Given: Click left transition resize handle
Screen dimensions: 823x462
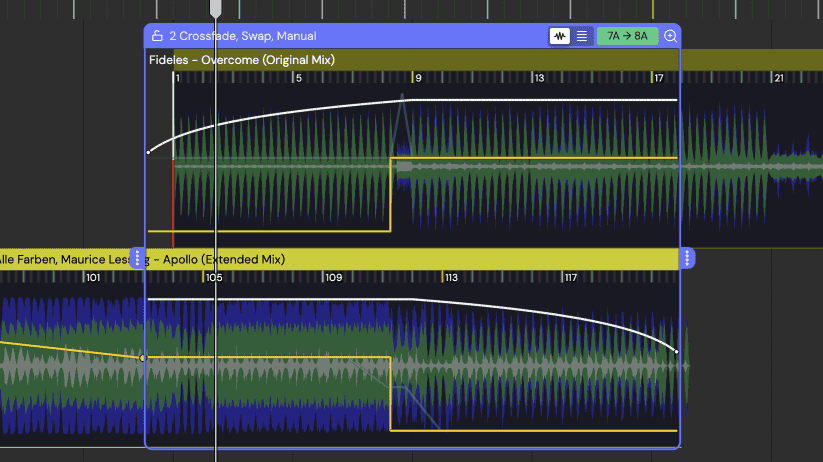Looking at the screenshot, I should (x=139, y=259).
